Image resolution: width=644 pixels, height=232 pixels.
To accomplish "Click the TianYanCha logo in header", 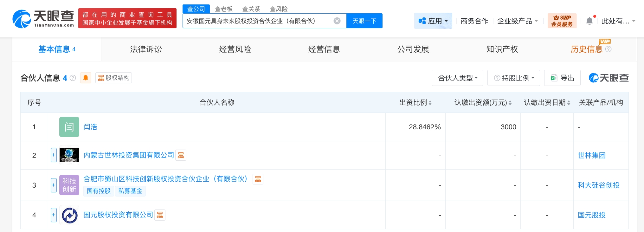I will (43, 19).
